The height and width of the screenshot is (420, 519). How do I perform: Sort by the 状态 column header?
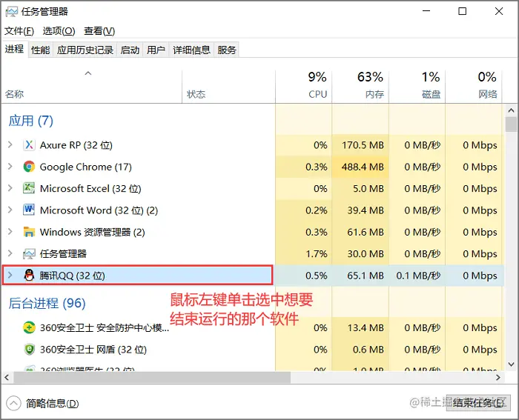point(228,85)
